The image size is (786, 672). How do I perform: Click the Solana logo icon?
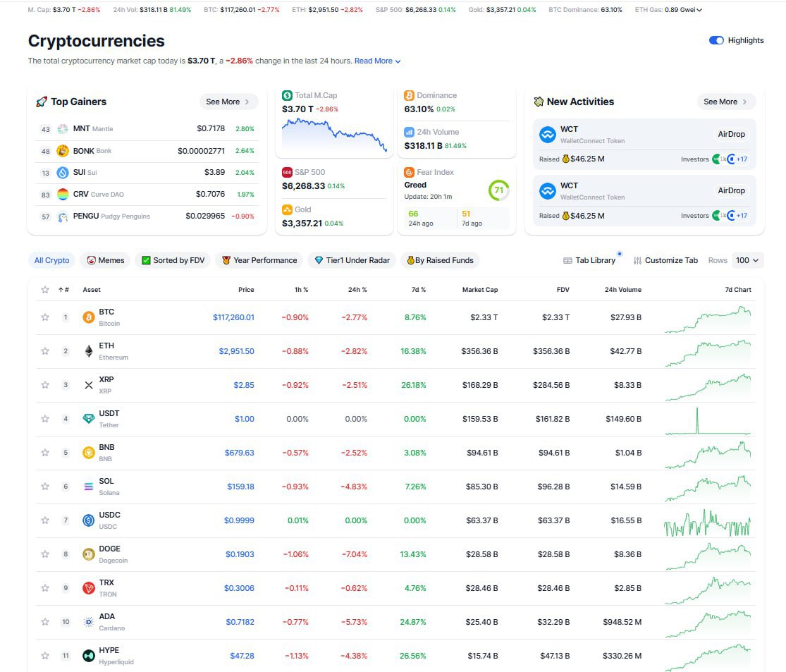click(x=89, y=487)
